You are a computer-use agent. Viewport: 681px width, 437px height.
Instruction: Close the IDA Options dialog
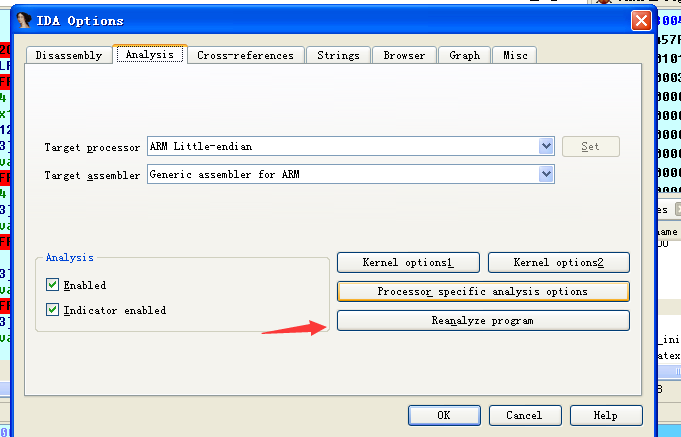641,20
